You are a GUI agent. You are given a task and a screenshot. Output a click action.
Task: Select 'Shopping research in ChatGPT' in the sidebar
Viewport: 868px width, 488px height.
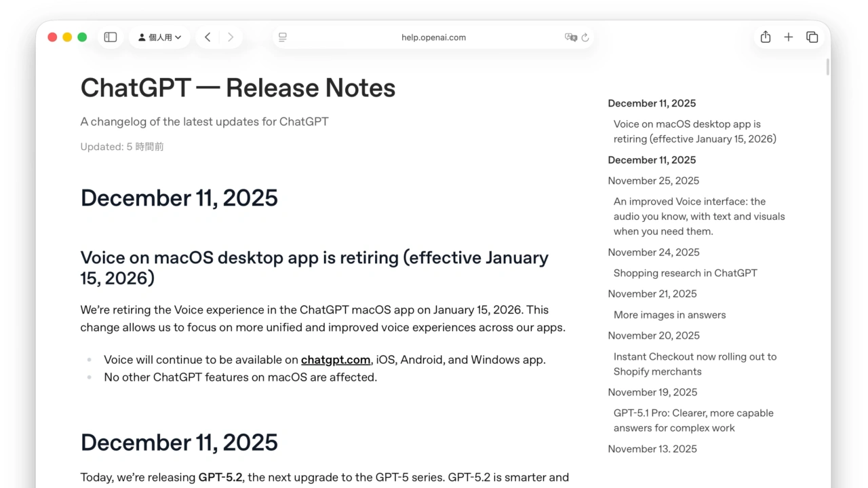point(685,273)
